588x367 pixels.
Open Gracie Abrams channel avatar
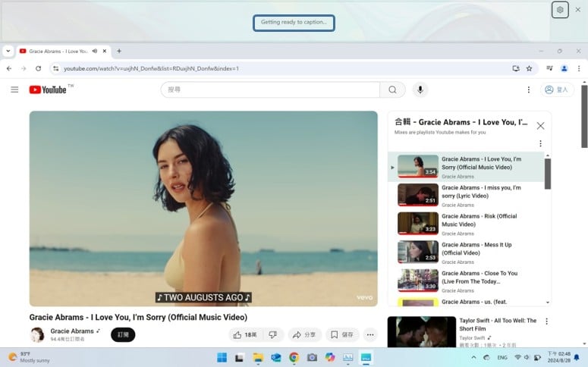coord(37,334)
